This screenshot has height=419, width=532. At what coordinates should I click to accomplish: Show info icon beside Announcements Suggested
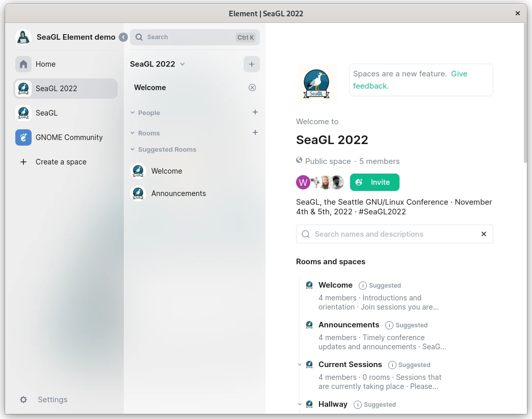click(x=389, y=325)
